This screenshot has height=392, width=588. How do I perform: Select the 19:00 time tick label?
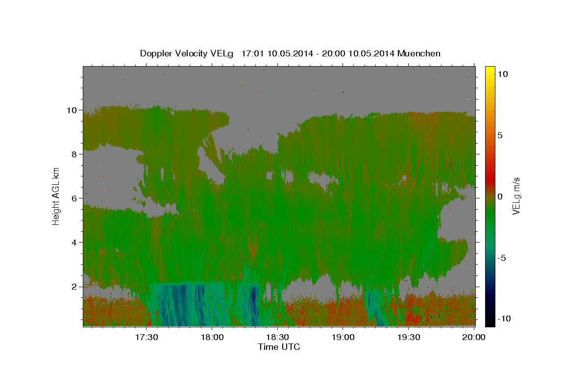[x=343, y=337]
